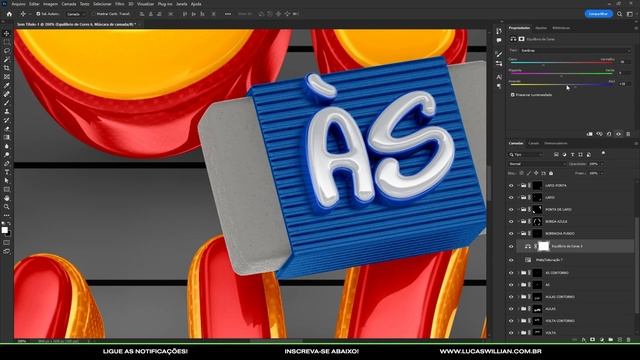Click the Compartilhar button
Viewport: 640px width, 360px height.
598,14
